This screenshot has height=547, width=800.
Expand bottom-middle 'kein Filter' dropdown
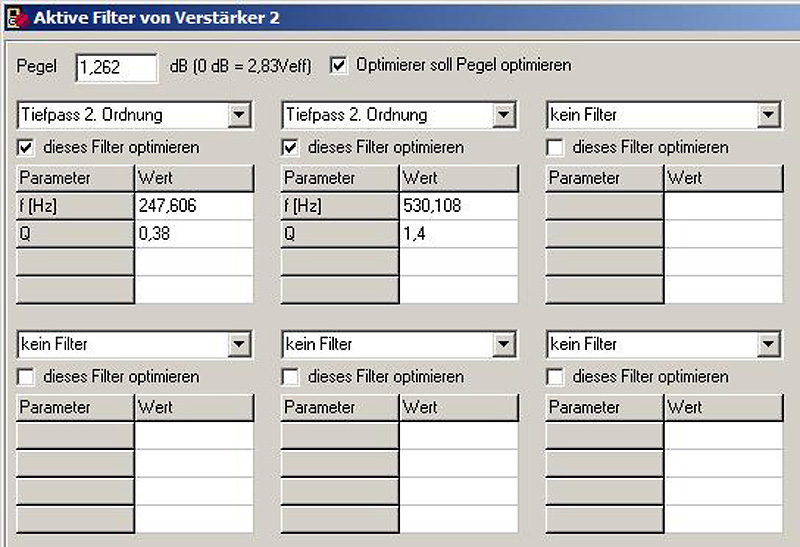click(504, 345)
